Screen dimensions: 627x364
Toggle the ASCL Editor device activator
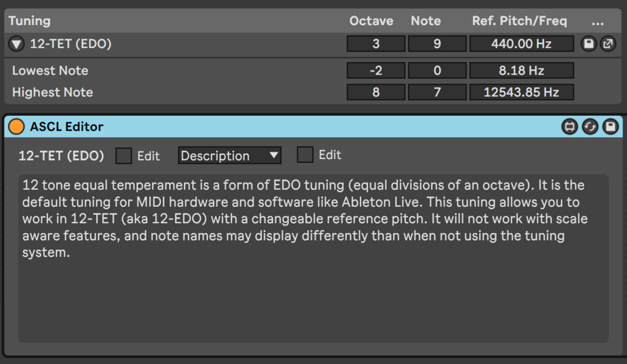[16, 127]
